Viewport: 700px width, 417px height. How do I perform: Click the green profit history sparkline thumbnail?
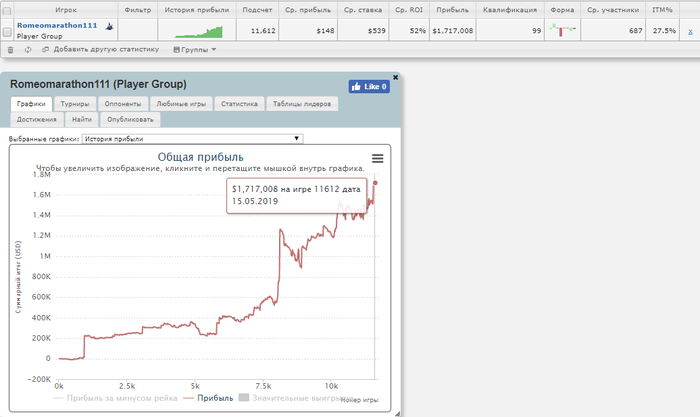click(x=199, y=32)
